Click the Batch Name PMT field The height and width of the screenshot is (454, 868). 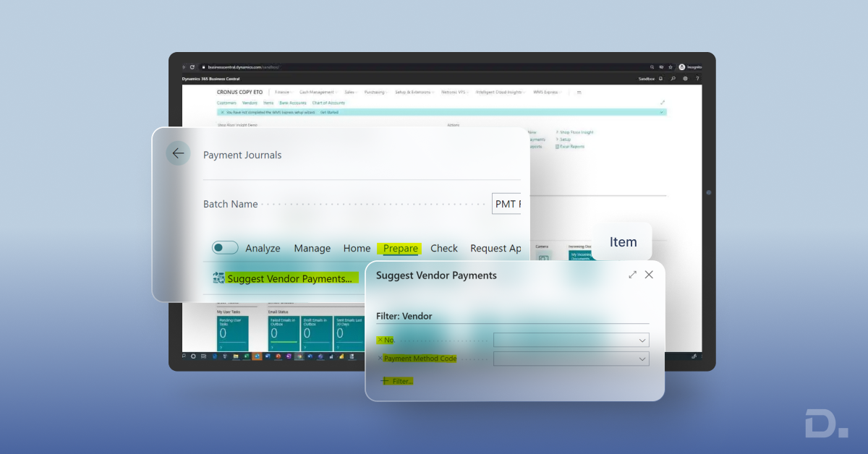click(x=508, y=203)
